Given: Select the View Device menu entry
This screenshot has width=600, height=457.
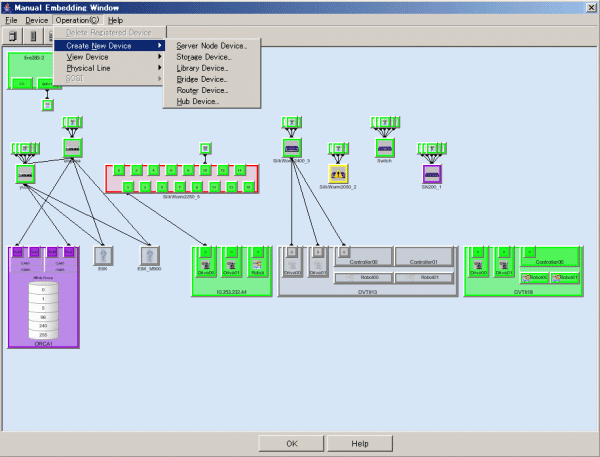Looking at the screenshot, I should (x=109, y=57).
